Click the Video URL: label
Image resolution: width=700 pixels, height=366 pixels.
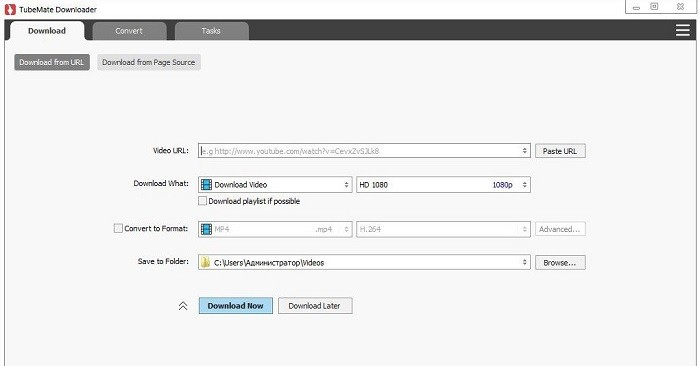(x=171, y=150)
